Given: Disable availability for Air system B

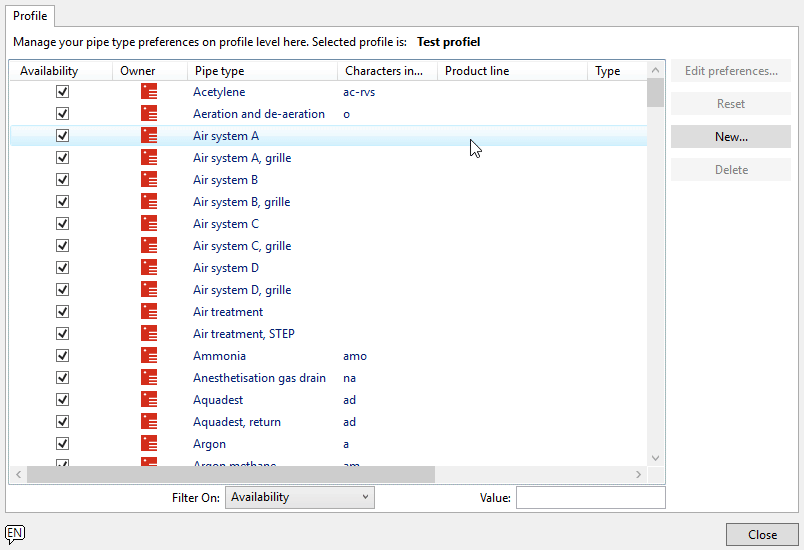Looking at the screenshot, I should pyautogui.click(x=63, y=180).
